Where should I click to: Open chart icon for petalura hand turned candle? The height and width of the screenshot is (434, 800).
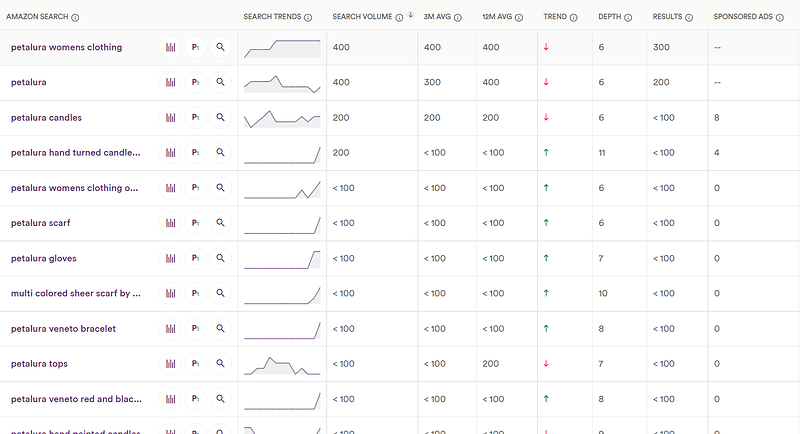click(x=170, y=152)
